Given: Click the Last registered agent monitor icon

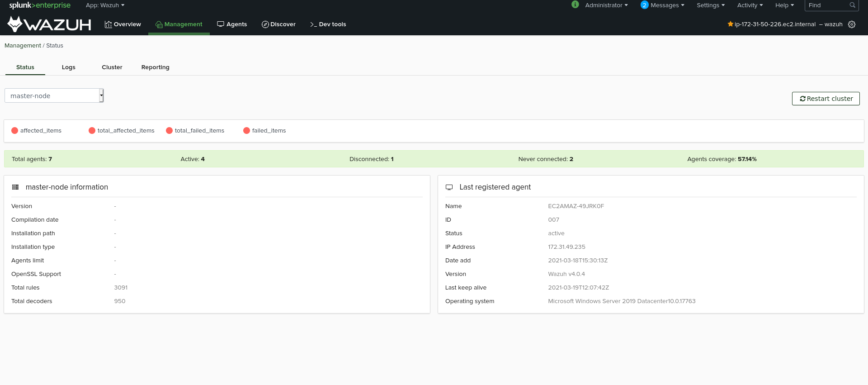Looking at the screenshot, I should pyautogui.click(x=449, y=187).
